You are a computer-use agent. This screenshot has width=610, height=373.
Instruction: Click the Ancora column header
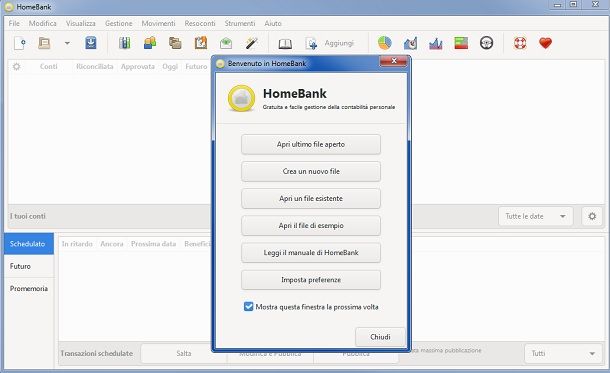tap(112, 244)
